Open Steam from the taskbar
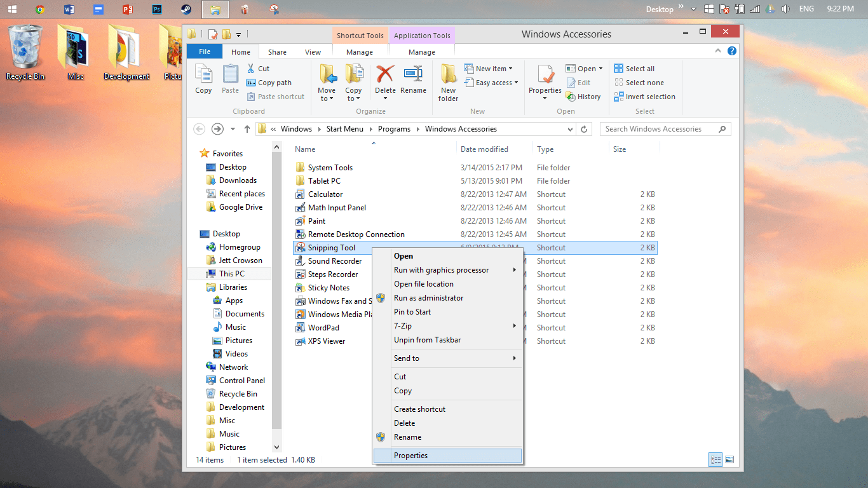The width and height of the screenshot is (868, 488). click(x=186, y=10)
